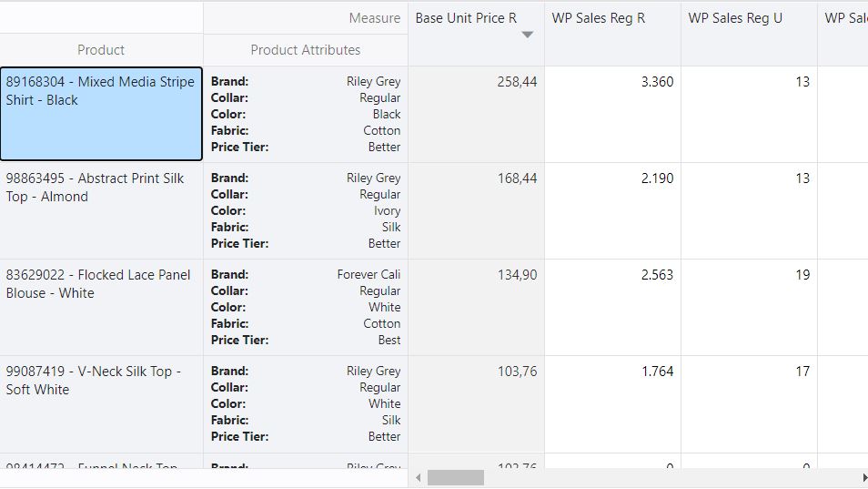868x489 pixels.
Task: Click the horizontal scrollbar right arrow
Action: (x=863, y=477)
